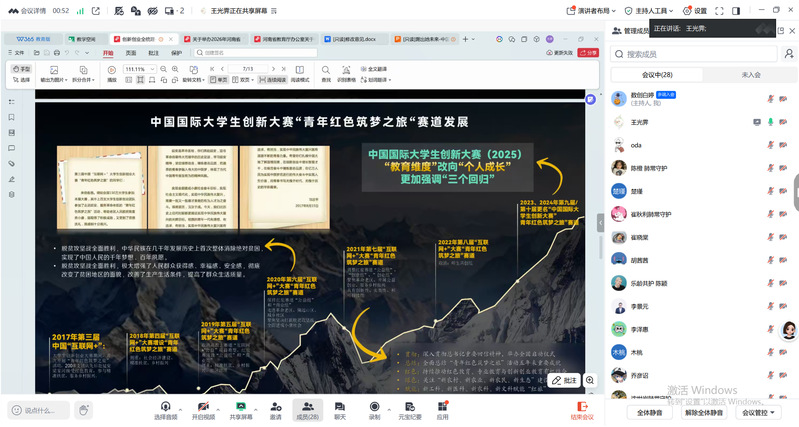Toggle microphone for member oda
The image size is (799, 427).
[770, 145]
